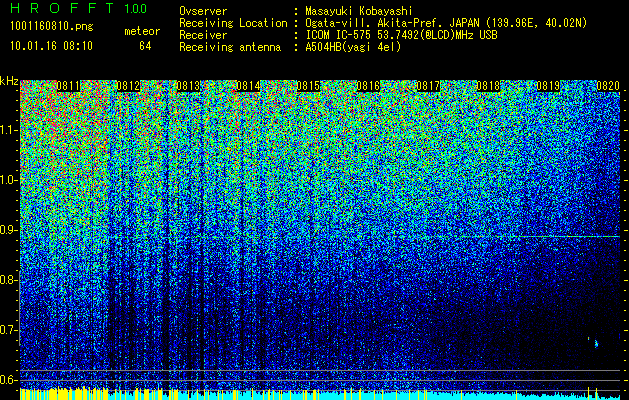Click the 0.7 kHz axis label
The width and height of the screenshot is (629, 400).
click(x=9, y=330)
